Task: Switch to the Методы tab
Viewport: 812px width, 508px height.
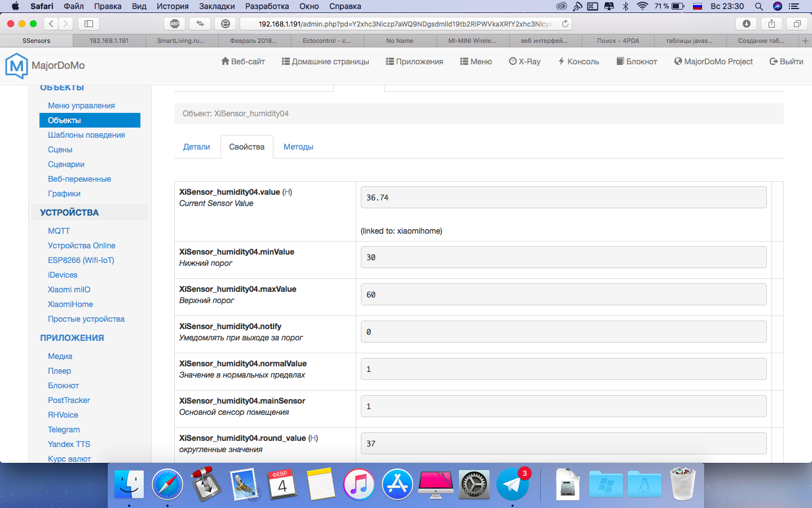Action: pos(298,147)
